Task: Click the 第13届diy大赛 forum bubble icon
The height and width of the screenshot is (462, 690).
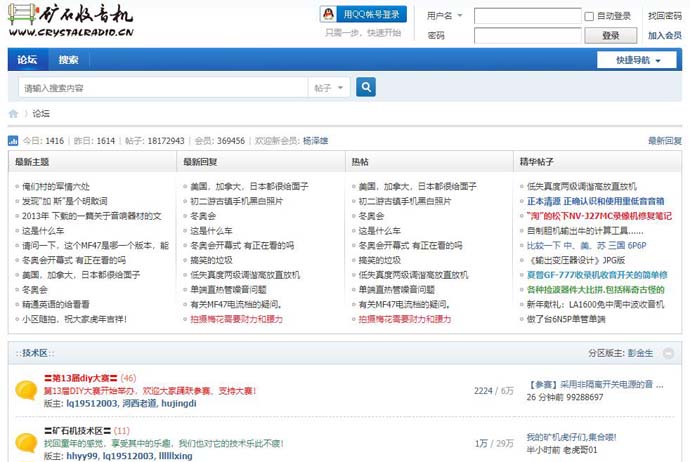Action: click(26, 390)
